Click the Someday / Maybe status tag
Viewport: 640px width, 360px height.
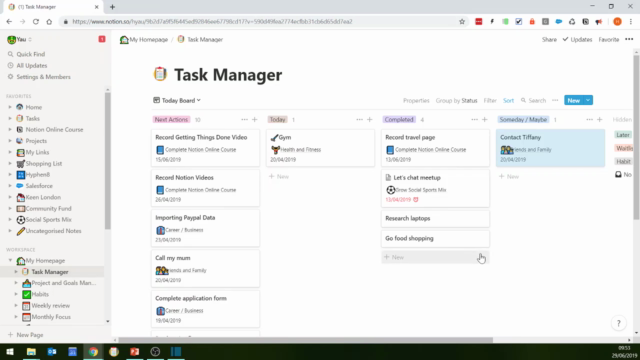523,120
